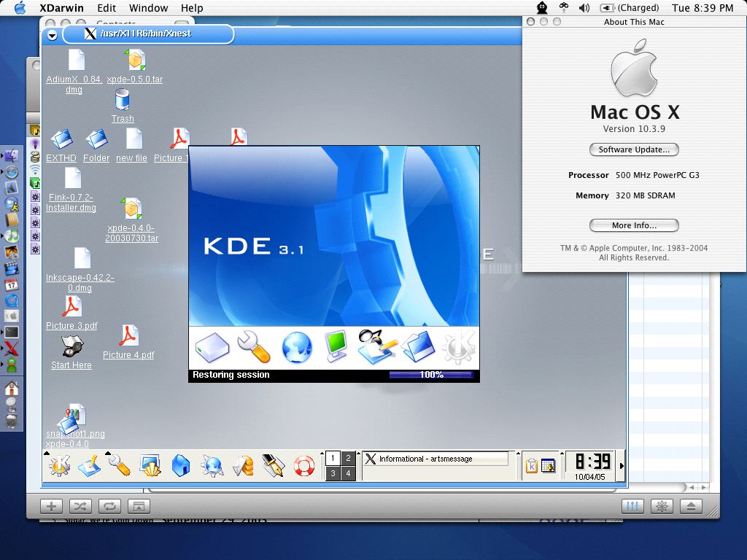Open the Edit menu
Screen dimensions: 747x560
tap(107, 8)
